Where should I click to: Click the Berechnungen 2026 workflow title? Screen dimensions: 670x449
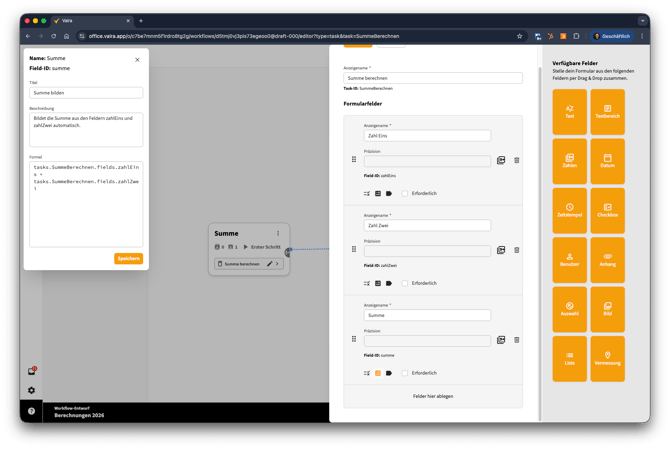[79, 415]
